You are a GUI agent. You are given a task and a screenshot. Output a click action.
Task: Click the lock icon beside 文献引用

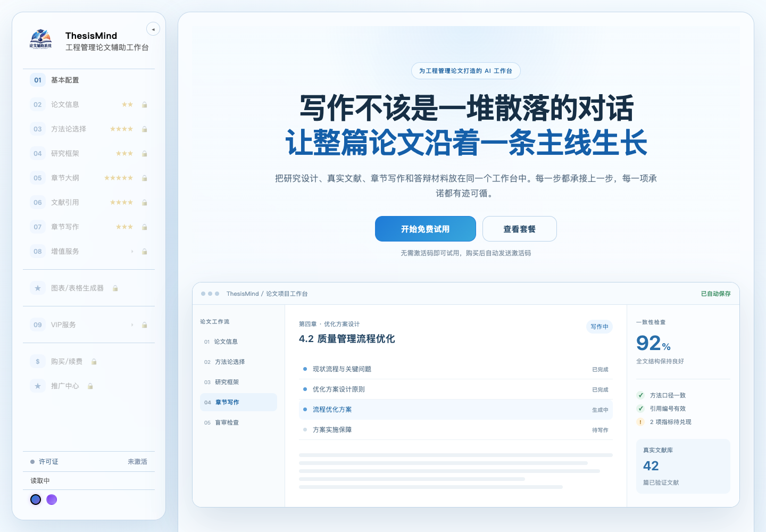click(x=144, y=203)
